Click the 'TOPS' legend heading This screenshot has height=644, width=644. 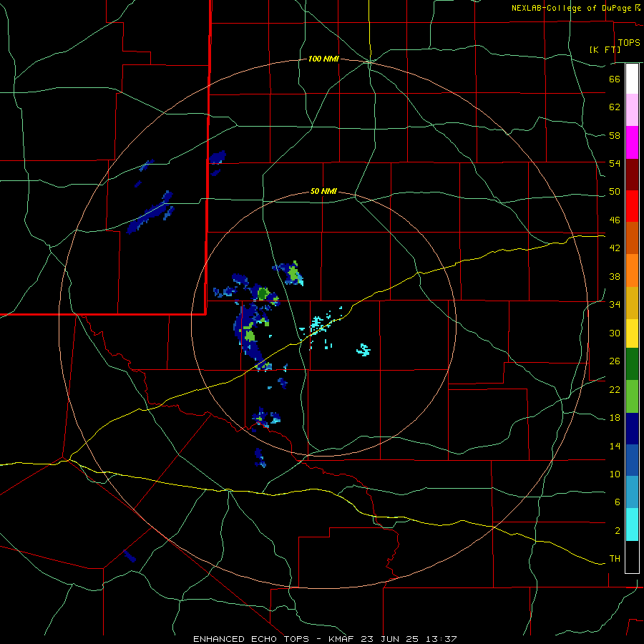(x=629, y=42)
